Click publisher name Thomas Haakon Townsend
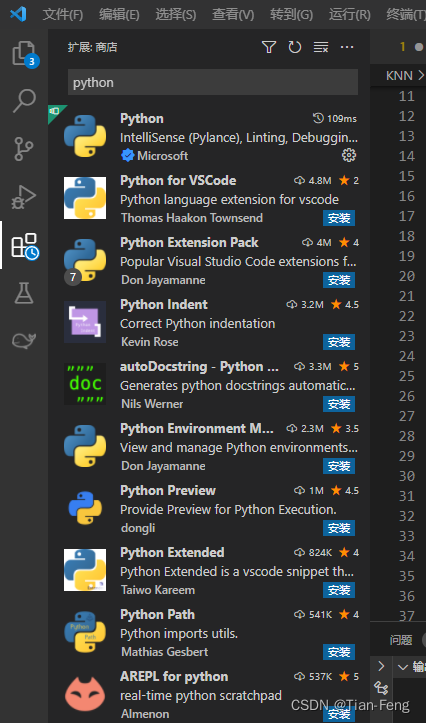The width and height of the screenshot is (426, 723). 192,218
